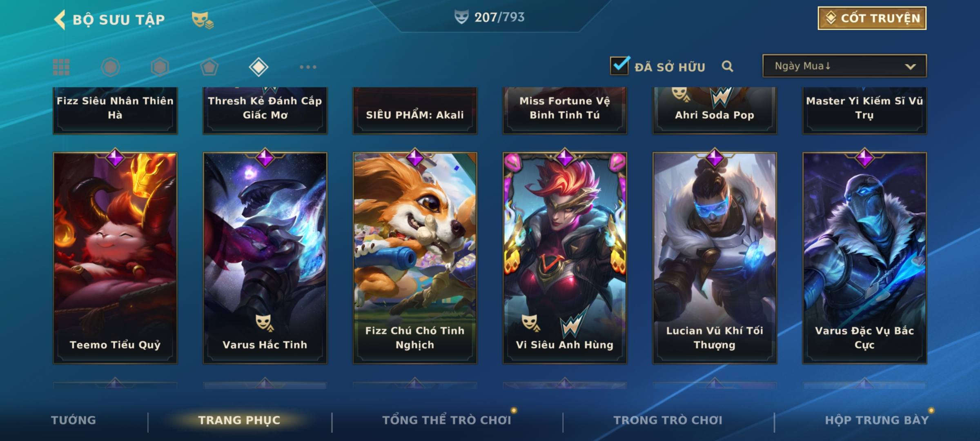This screenshot has width=980, height=441.
Task: Open the three-dots more filters icon
Action: coord(308,67)
